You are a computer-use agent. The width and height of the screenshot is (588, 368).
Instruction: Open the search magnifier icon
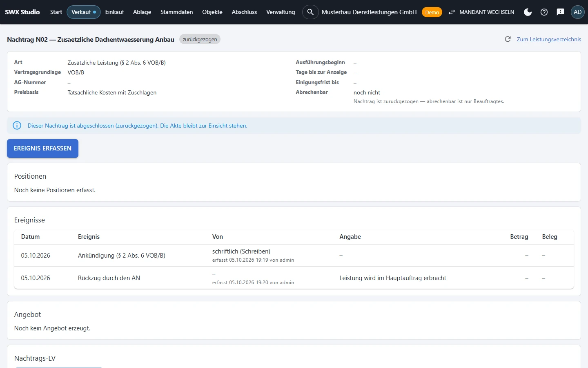point(310,12)
